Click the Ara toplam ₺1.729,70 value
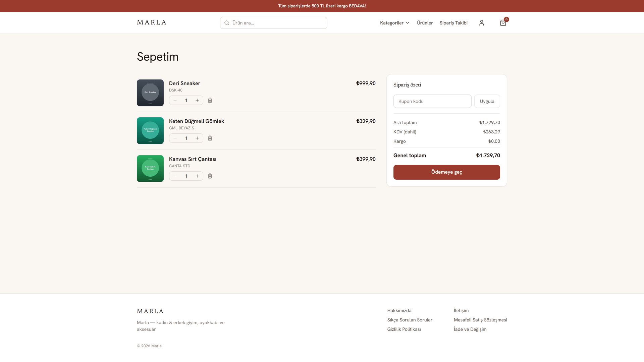This screenshot has height=362, width=644. pyautogui.click(x=490, y=123)
